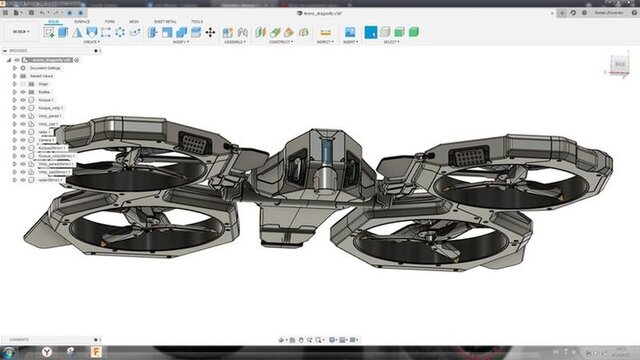640x360 pixels.
Task: Select the Tangent Plane tool icon
Action: (x=289, y=32)
